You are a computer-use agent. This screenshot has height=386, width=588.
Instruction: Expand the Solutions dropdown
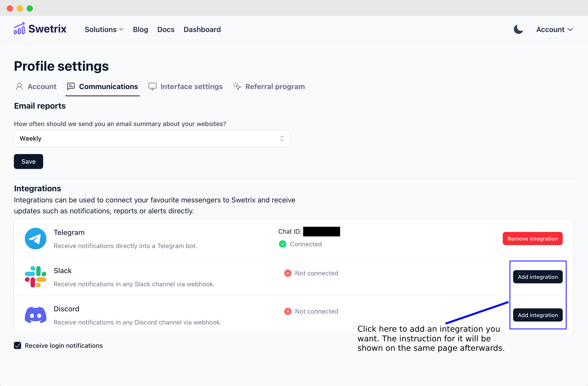(x=104, y=29)
